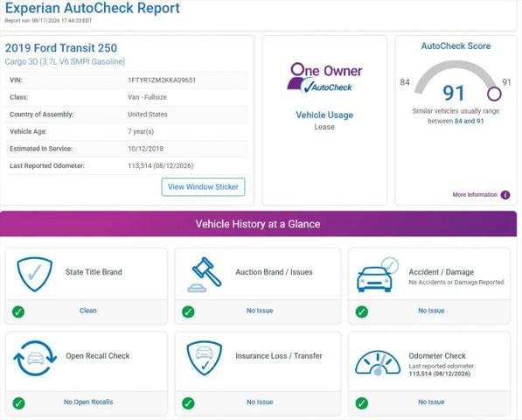This screenshot has height=420, width=522.
Task: Click the AutoCheck Score gauge marker
Action: point(494,94)
